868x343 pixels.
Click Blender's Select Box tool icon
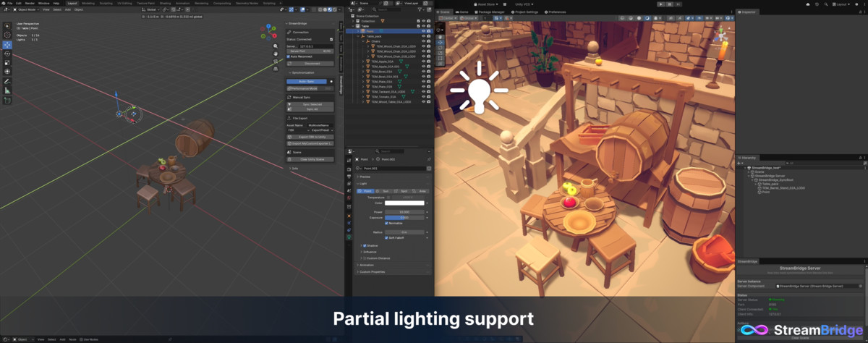(x=7, y=26)
